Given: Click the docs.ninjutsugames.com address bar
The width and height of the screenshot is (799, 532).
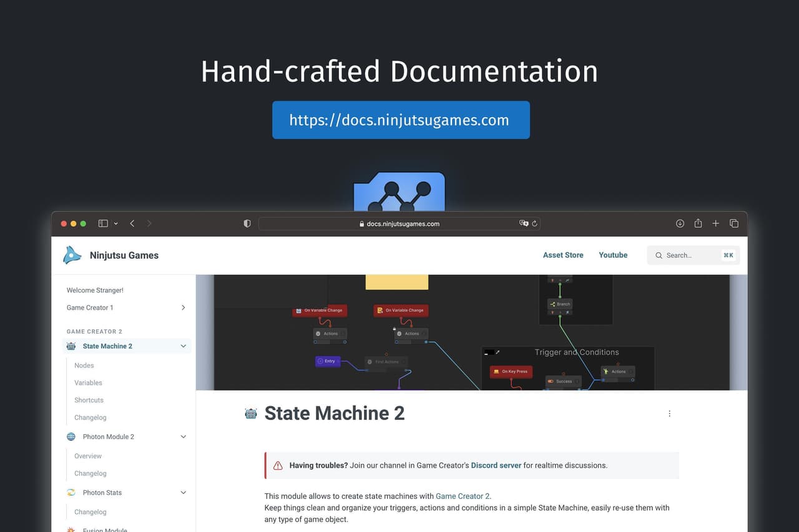Looking at the screenshot, I should 399,223.
